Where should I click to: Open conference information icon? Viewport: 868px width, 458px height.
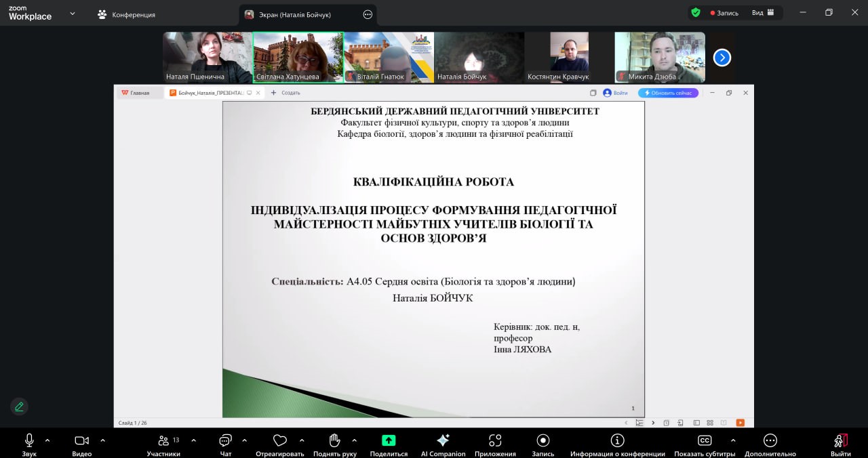(x=617, y=441)
